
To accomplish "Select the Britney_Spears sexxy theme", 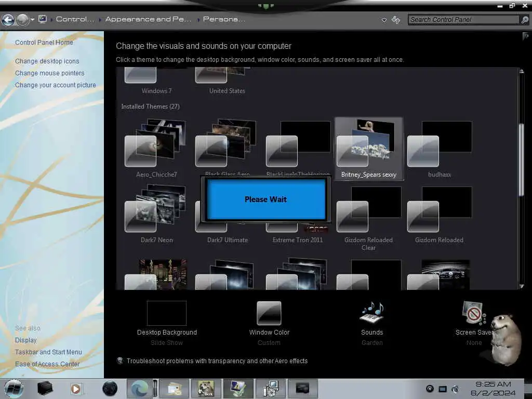I will (x=369, y=149).
